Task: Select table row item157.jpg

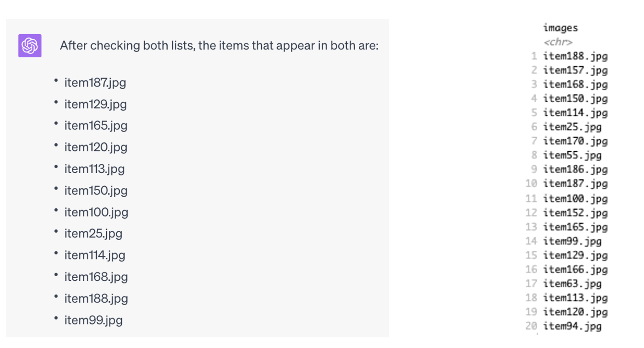Action: (575, 70)
